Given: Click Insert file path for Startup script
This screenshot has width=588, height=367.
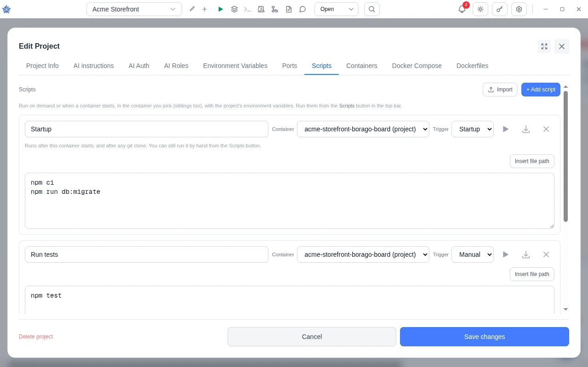Looking at the screenshot, I should 532,161.
